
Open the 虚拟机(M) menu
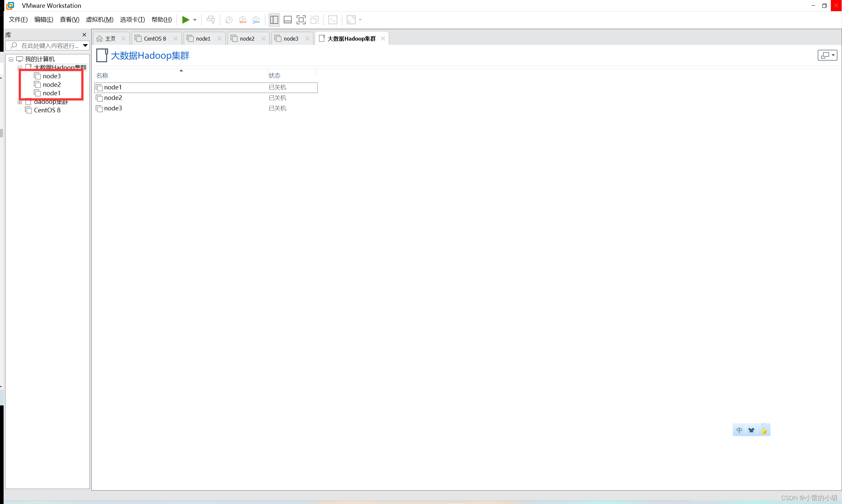[100, 20]
